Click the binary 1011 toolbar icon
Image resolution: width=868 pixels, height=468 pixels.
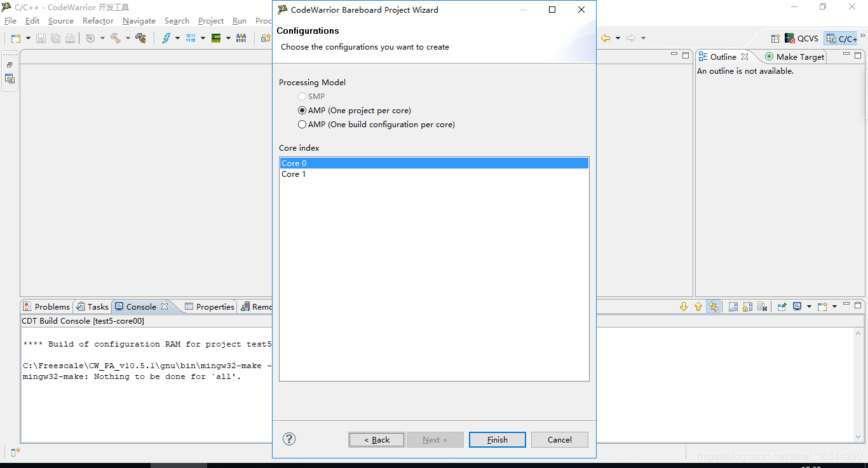coord(191,38)
